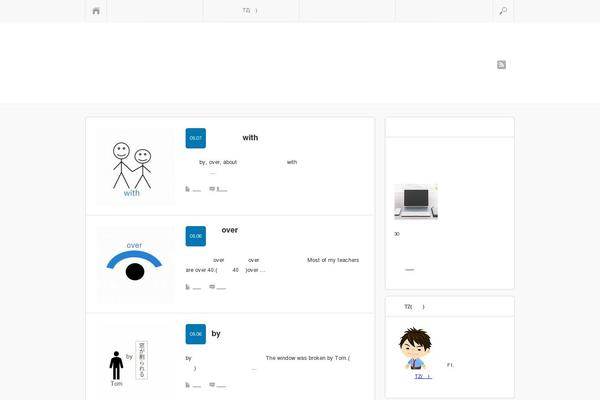Select the TZ( ) navigation menu item

click(x=250, y=10)
